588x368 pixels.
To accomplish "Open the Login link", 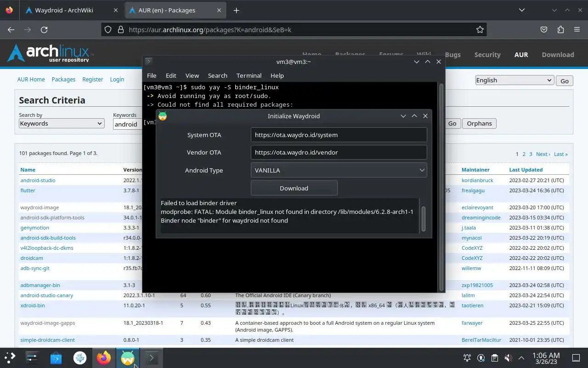I will click(117, 79).
